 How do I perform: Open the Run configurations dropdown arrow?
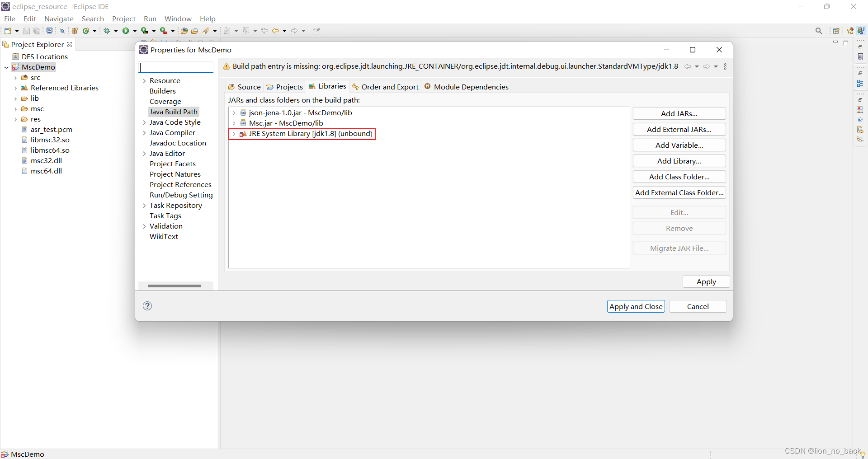(135, 31)
